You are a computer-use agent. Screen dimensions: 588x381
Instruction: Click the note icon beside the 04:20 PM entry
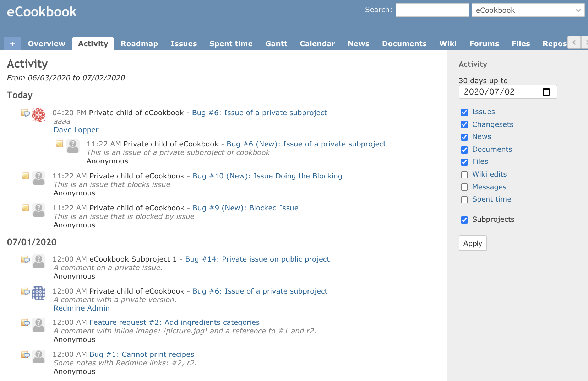point(25,113)
